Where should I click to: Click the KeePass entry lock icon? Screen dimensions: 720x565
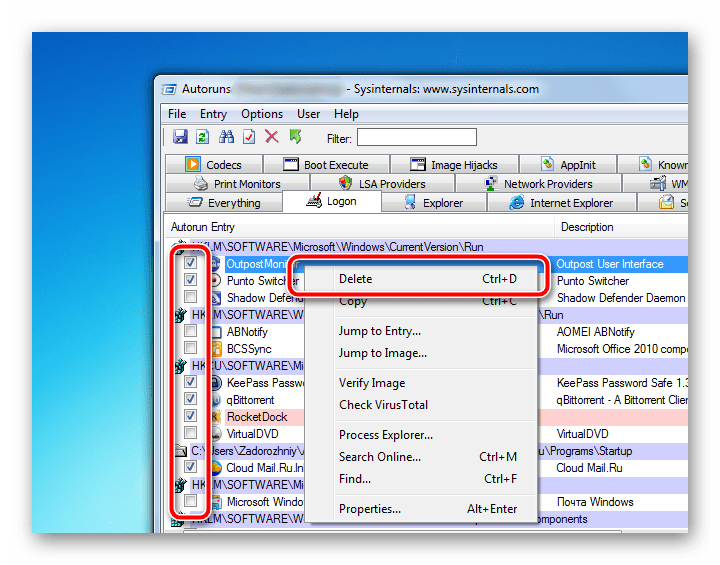(216, 383)
